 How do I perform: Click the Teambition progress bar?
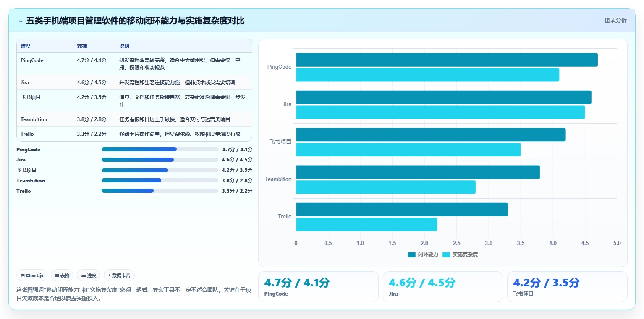click(x=160, y=180)
